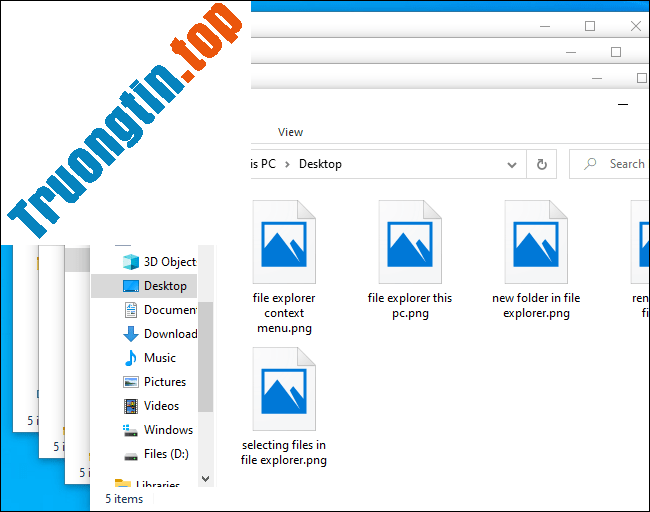Screen dimensions: 650x512
Task: Maximize the rearmost File Explorer window
Action: pyautogui.click(x=590, y=26)
